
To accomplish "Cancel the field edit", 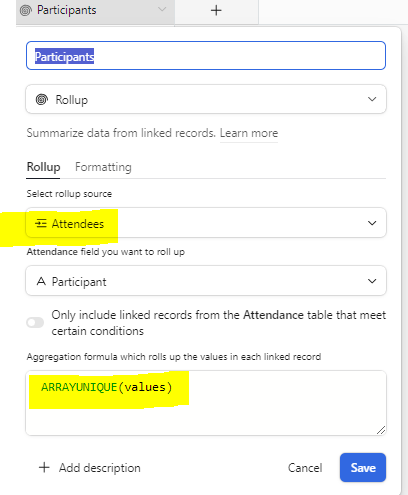I will pyautogui.click(x=305, y=468).
